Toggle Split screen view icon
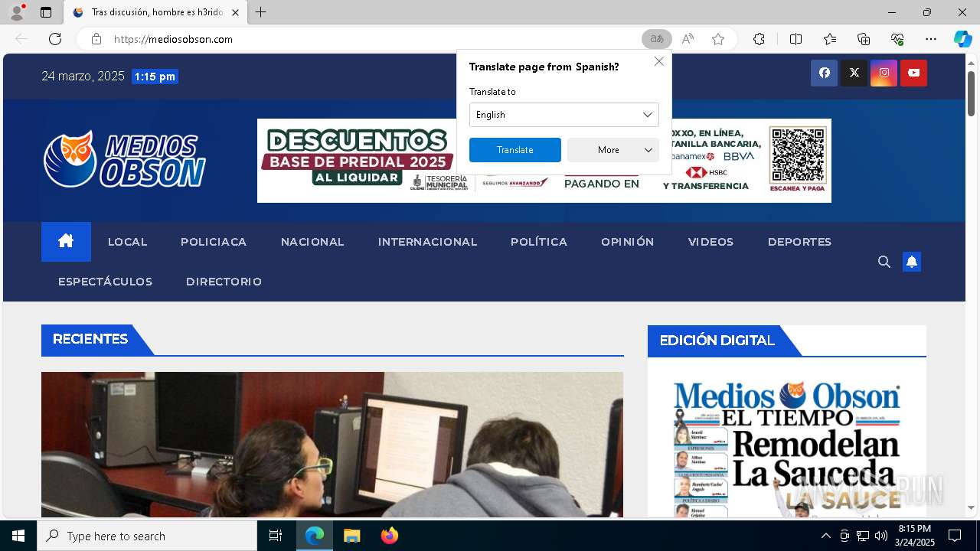The height and width of the screenshot is (551, 980). pos(795,39)
